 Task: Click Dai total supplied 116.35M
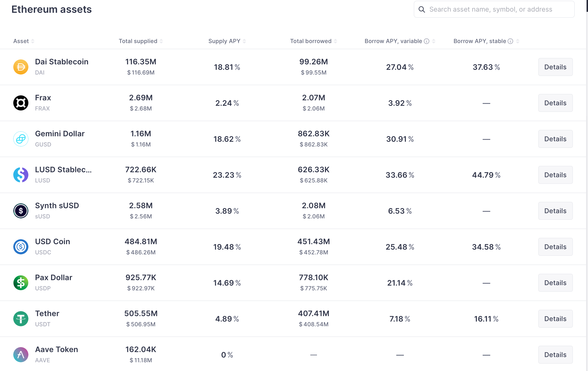pyautogui.click(x=141, y=62)
